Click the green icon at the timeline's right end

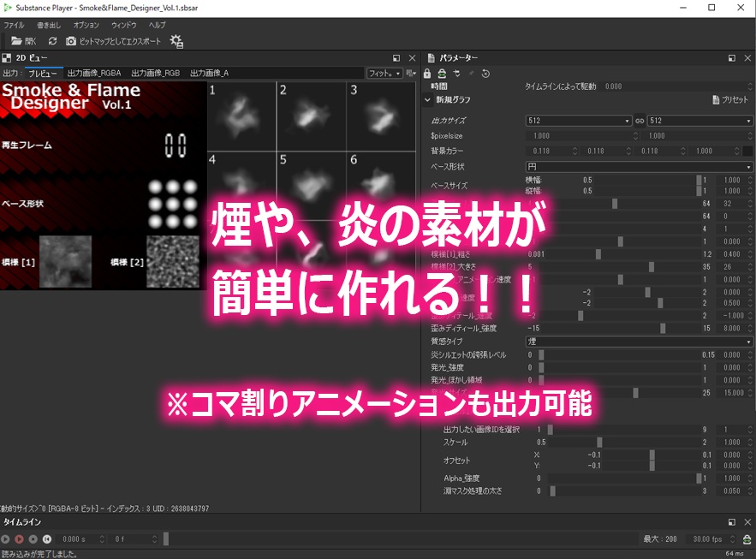click(747, 539)
